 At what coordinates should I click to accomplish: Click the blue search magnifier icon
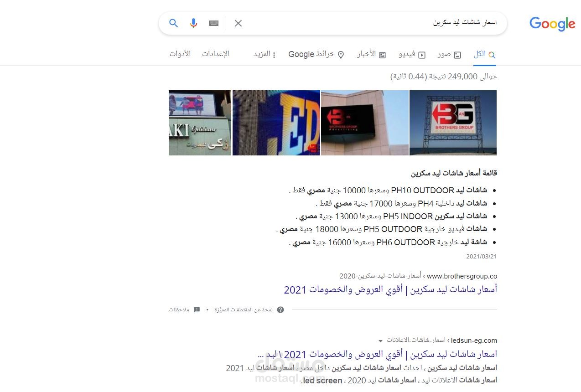coord(173,23)
